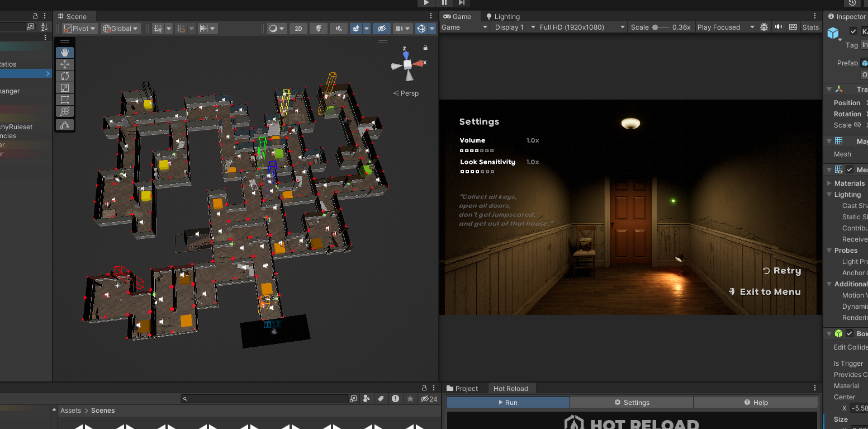Select the Move tool in Scene toolbar

point(65,64)
